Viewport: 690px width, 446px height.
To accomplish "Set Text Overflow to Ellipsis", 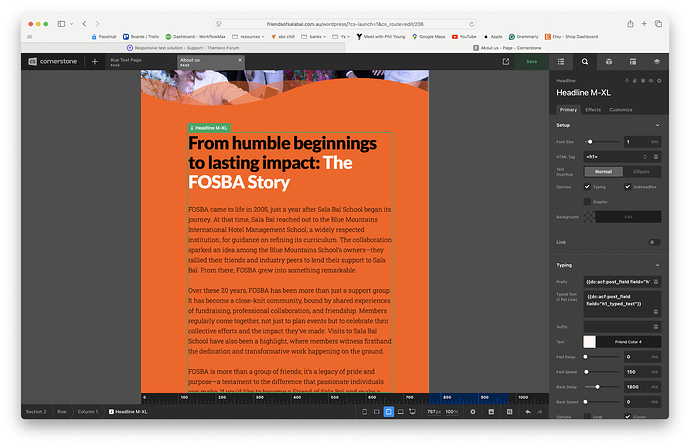I will (x=641, y=172).
